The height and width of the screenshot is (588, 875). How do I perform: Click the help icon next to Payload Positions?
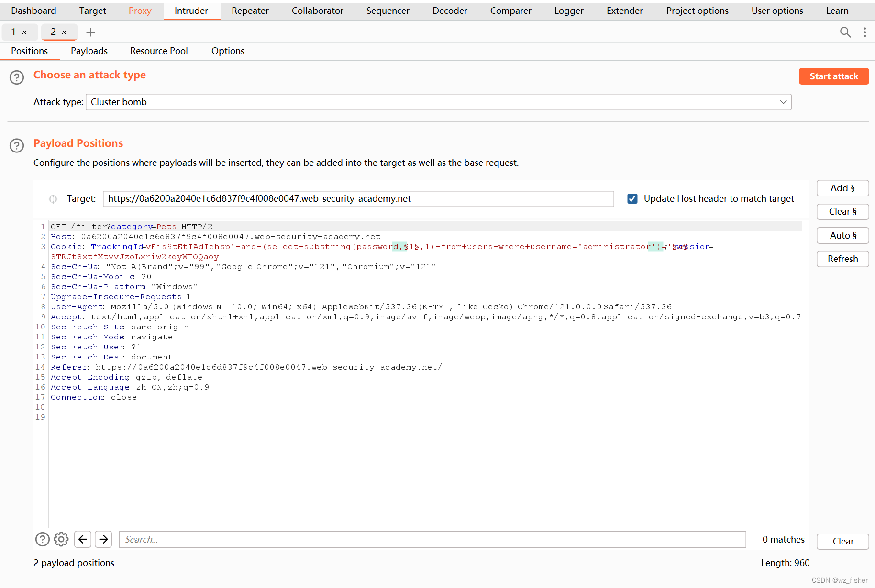click(x=16, y=145)
